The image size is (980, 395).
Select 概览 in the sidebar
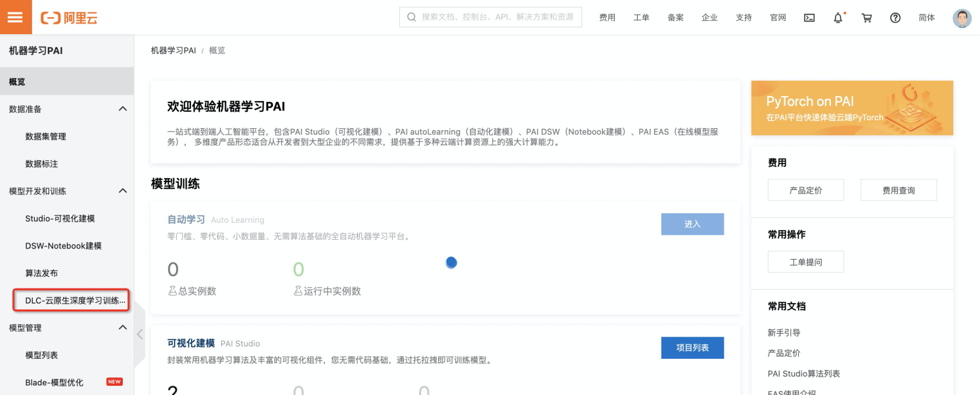point(67,82)
